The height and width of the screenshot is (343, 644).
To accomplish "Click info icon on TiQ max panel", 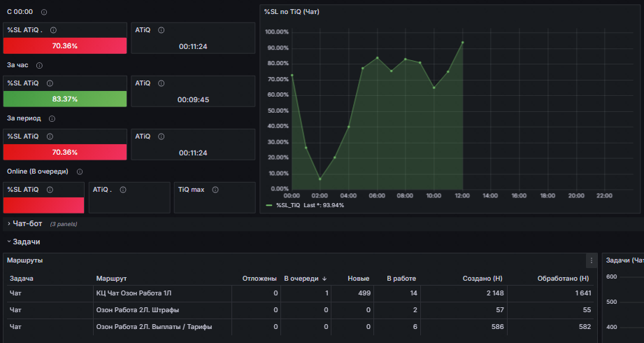I will [x=215, y=190].
